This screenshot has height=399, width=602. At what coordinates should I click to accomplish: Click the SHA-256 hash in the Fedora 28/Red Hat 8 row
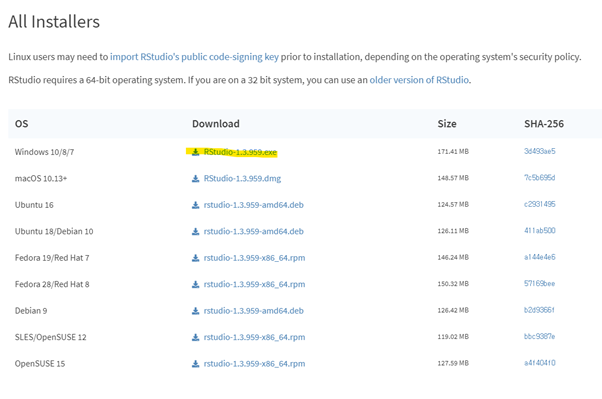coord(539,283)
